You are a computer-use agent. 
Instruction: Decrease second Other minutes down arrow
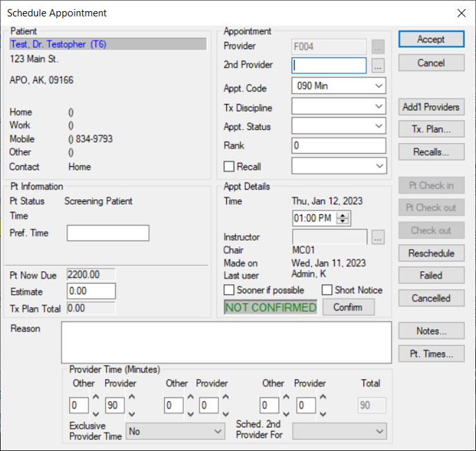(x=190, y=414)
